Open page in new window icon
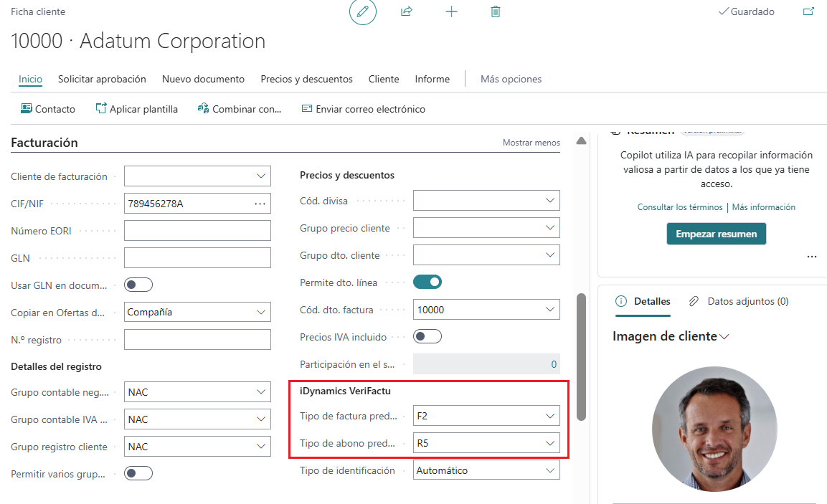827x504 pixels. click(x=808, y=11)
